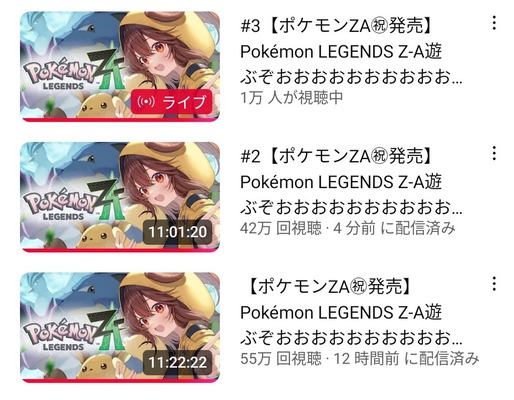Open the three-dot menu for the #3 live stream
The height and width of the screenshot is (400, 514).
tap(494, 23)
